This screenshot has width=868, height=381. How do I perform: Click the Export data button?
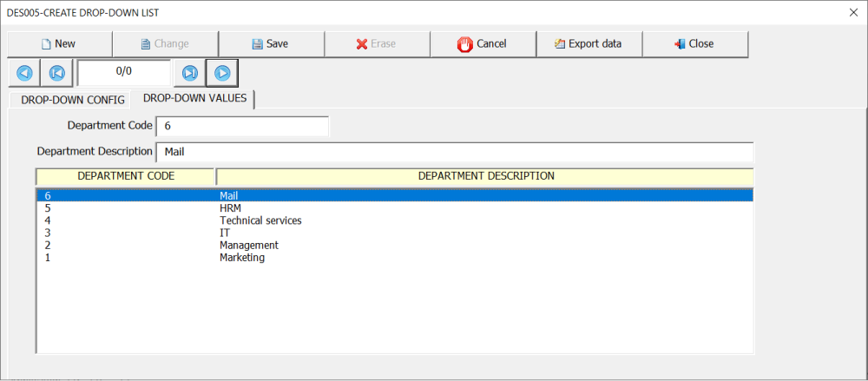click(x=589, y=43)
